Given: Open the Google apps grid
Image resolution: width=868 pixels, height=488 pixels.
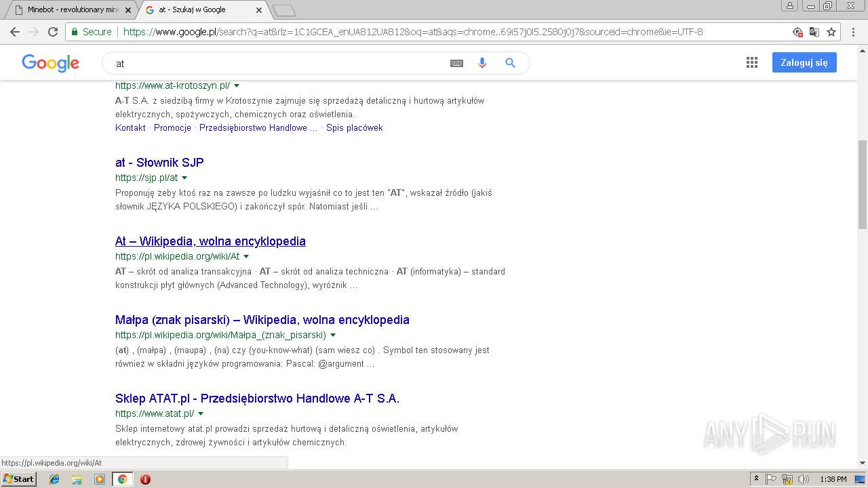Looking at the screenshot, I should (x=751, y=62).
